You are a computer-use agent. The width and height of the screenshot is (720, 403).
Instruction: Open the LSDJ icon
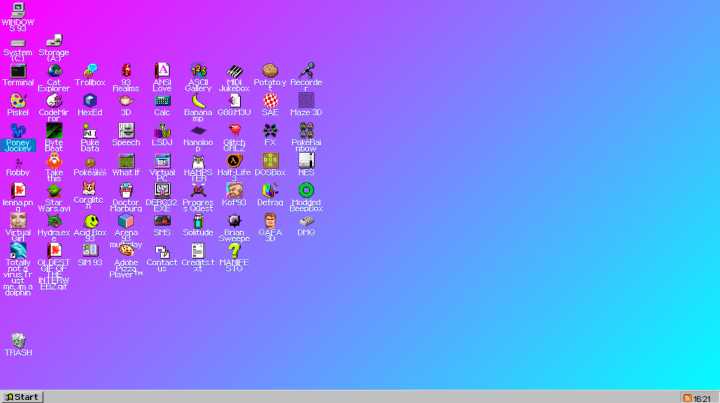162,131
